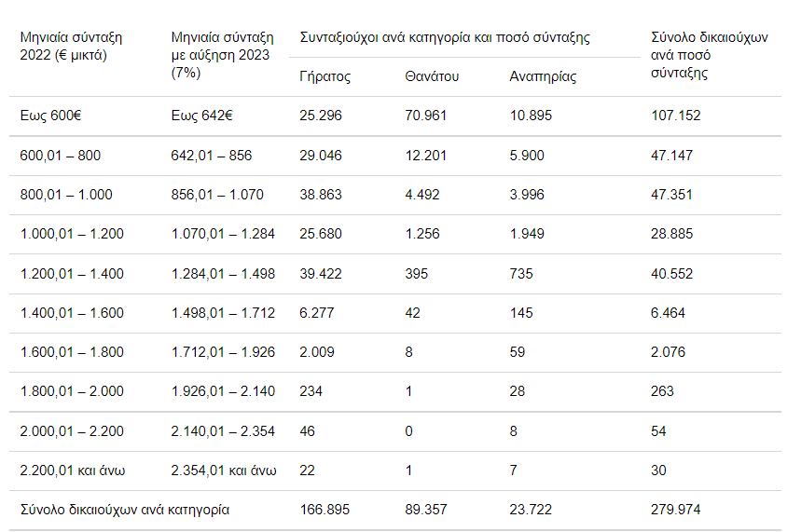Select the 'Γήρατος' sub-column header
801x532 pixels.
[325, 76]
